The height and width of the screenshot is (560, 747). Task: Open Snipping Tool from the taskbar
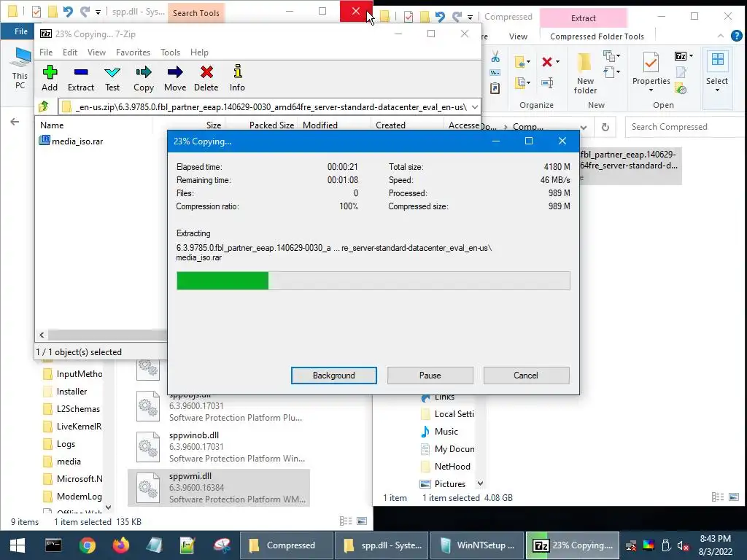pos(222,545)
